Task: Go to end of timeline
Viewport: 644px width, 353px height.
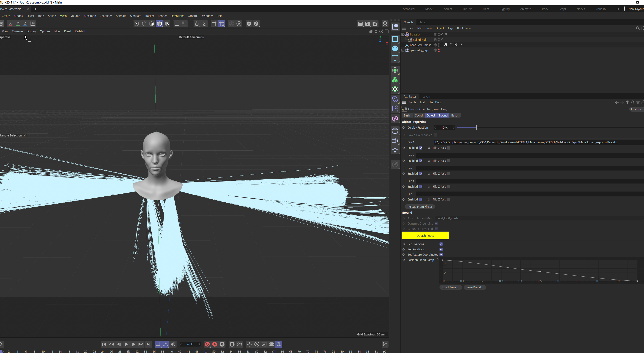Action: (148, 344)
